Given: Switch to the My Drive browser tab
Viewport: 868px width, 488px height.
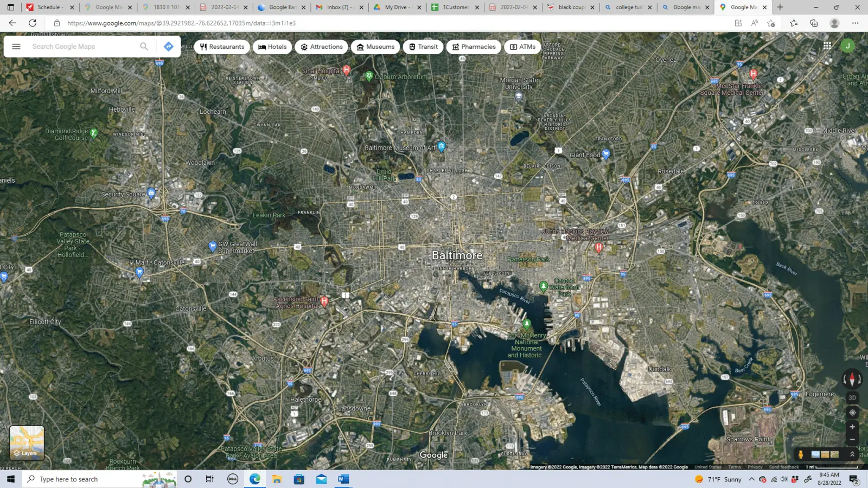Looking at the screenshot, I should [x=395, y=7].
